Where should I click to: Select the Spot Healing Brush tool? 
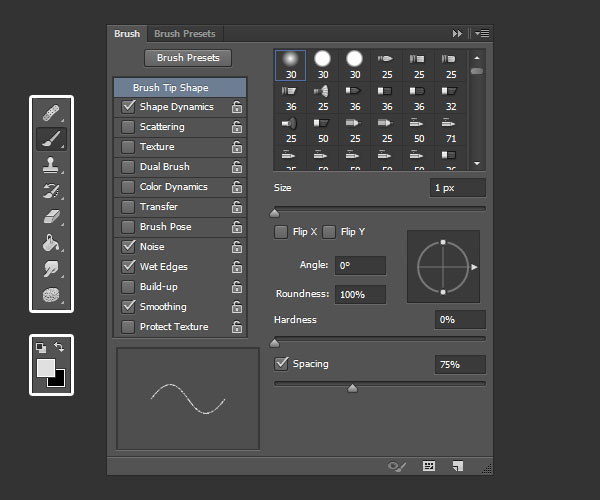pos(51,112)
